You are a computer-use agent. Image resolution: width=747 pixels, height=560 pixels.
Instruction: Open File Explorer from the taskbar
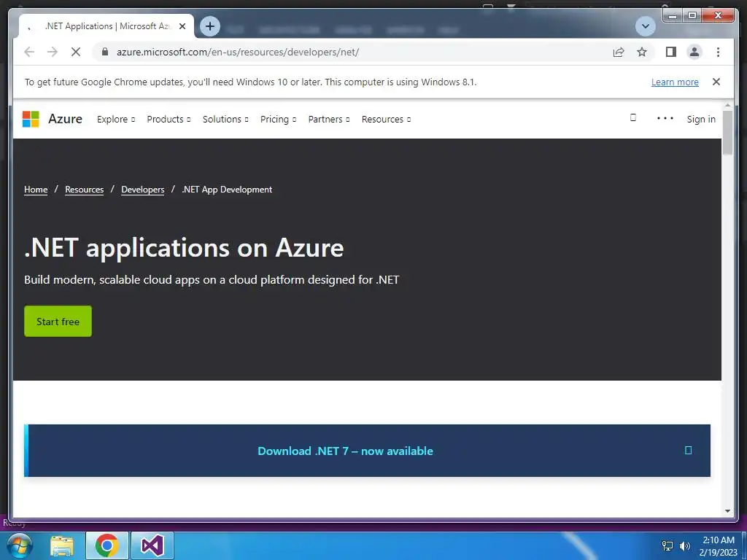(62, 545)
